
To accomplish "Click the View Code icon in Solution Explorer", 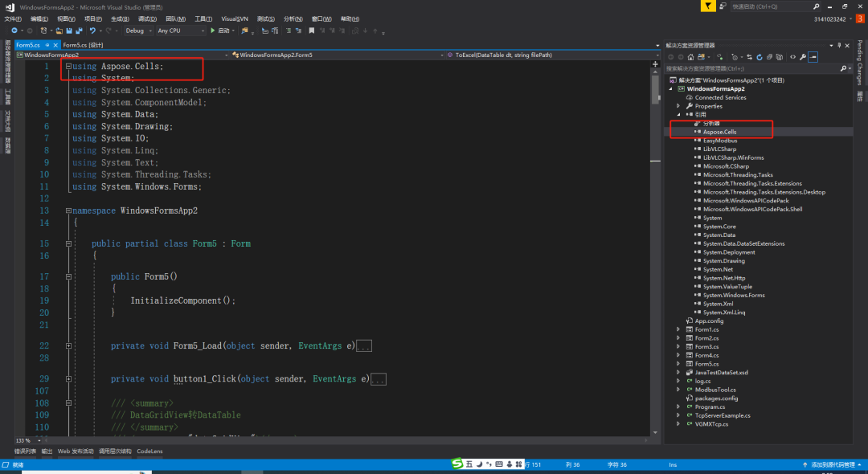I will click(792, 57).
